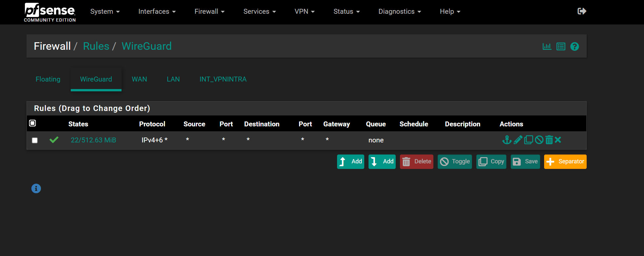Viewport: 644px width, 256px height.
Task: Copy the rule using the row copy icon
Action: point(528,140)
